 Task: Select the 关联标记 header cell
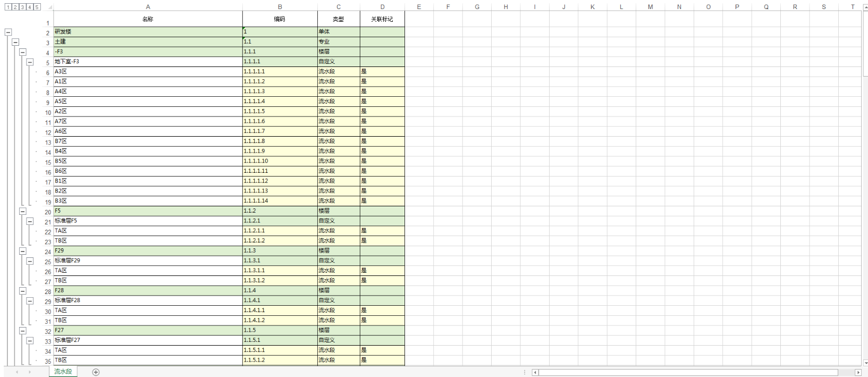(x=382, y=19)
